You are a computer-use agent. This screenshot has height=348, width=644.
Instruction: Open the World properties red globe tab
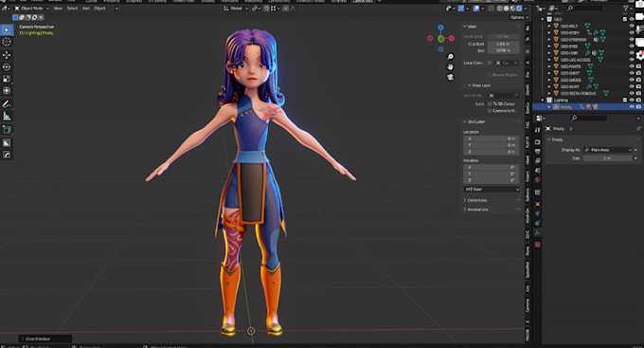pyautogui.click(x=538, y=180)
